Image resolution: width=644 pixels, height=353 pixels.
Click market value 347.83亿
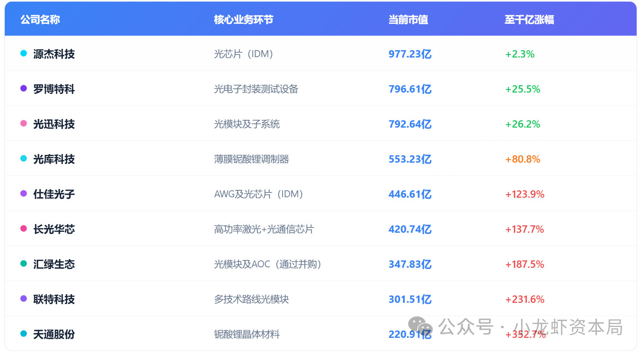point(410,264)
